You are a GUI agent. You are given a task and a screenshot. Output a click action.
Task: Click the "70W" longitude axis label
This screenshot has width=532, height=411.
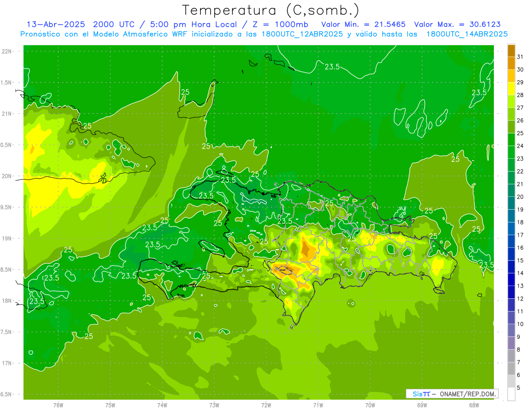[370, 405]
